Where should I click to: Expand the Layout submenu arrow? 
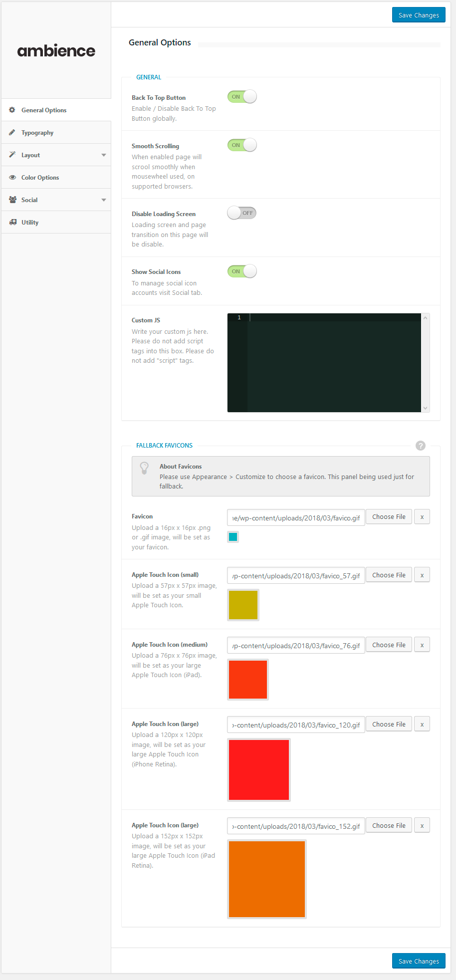(104, 155)
